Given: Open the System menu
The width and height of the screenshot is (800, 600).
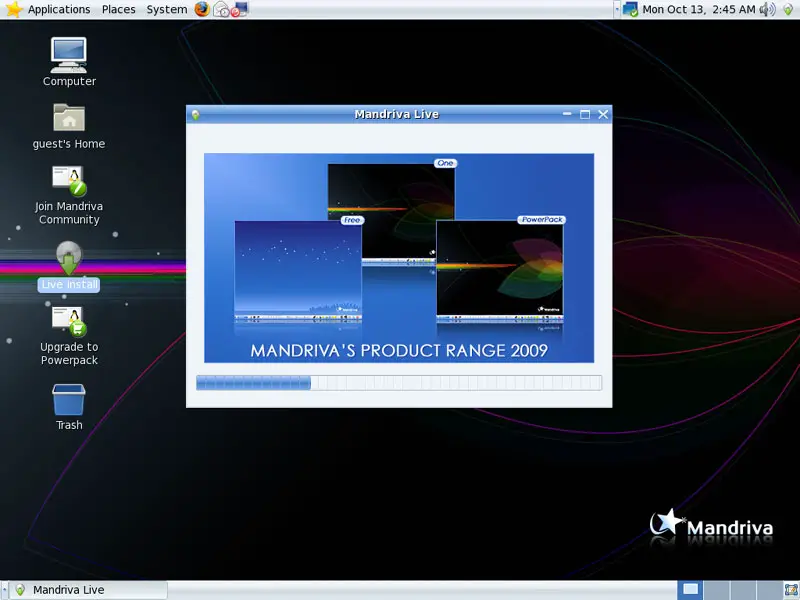Looking at the screenshot, I should coord(167,9).
